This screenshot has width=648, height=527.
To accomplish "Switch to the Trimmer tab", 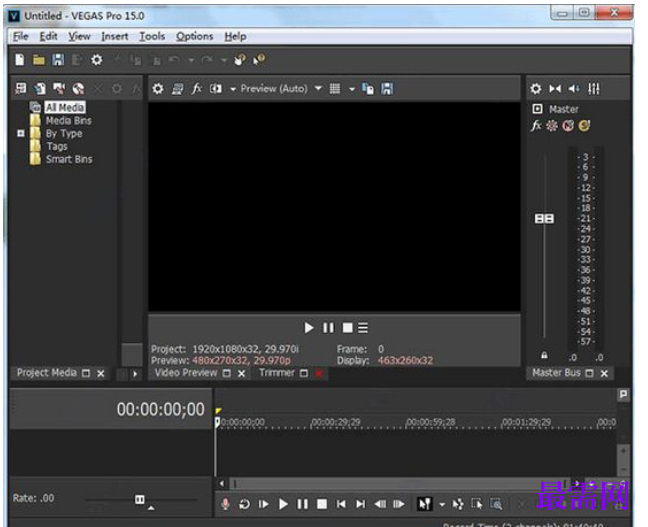I will (x=276, y=373).
